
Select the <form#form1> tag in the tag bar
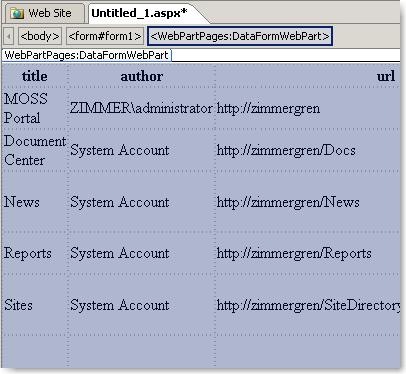105,36
